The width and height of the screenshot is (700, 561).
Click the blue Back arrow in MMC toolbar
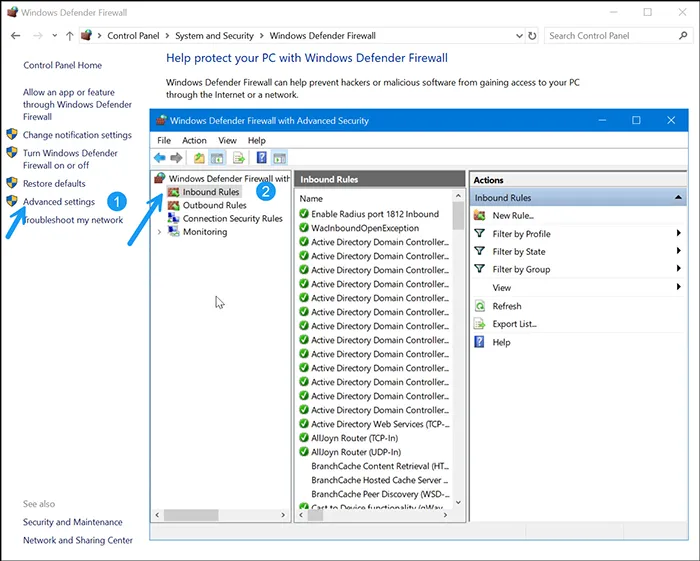(160, 158)
